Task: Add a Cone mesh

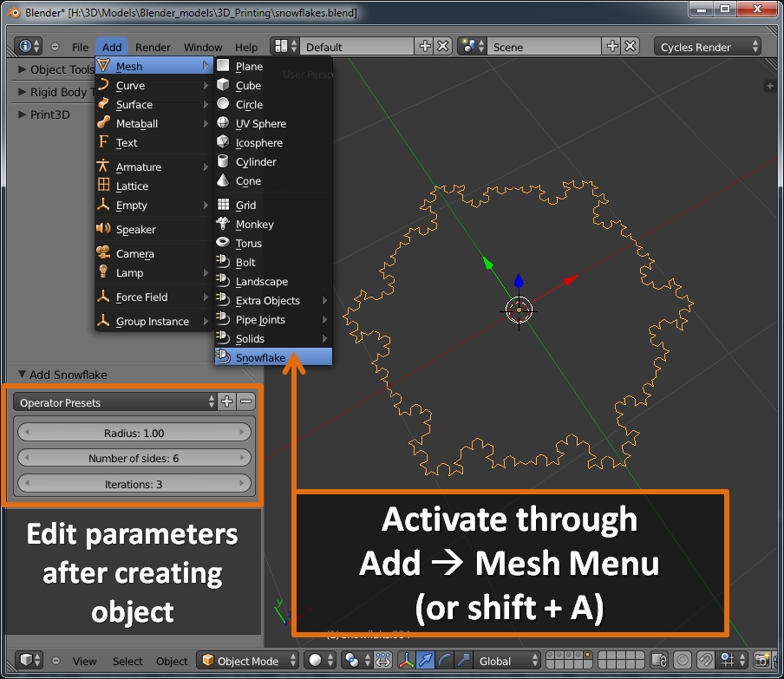Action: (x=273, y=181)
